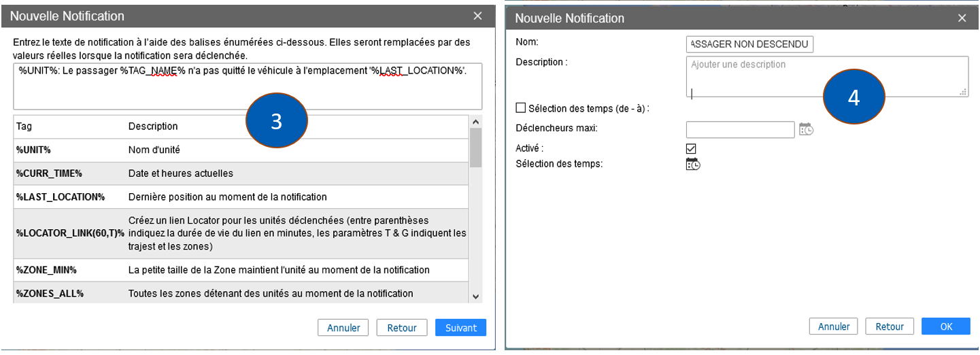
Task: Confirm the notification with OK
Action: point(946,326)
